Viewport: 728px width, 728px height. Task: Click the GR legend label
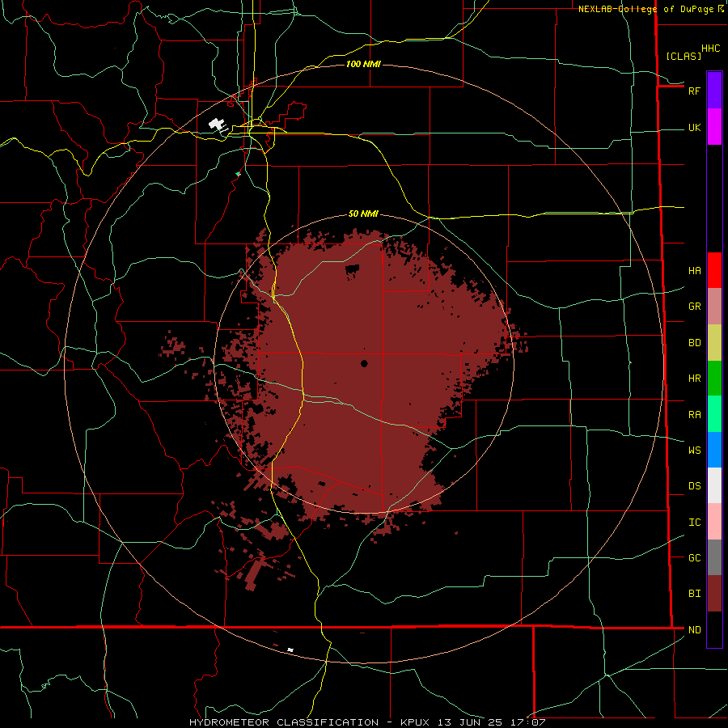click(694, 307)
